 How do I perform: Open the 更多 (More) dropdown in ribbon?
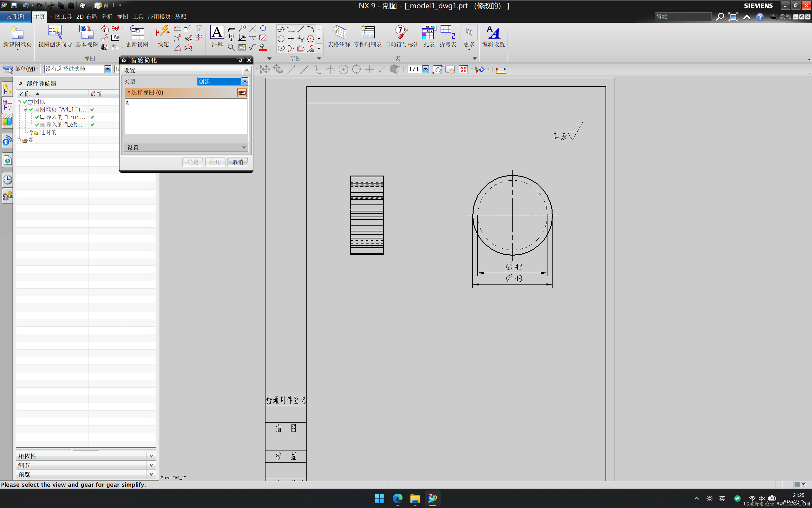[469, 38]
